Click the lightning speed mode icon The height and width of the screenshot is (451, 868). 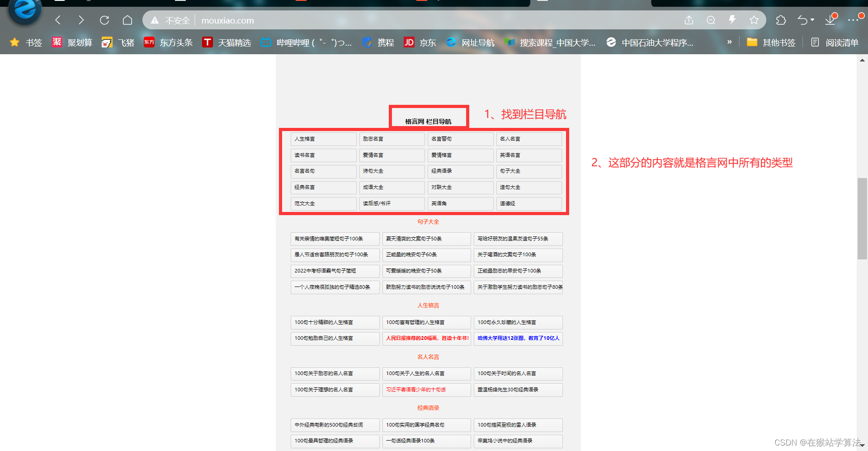point(732,20)
